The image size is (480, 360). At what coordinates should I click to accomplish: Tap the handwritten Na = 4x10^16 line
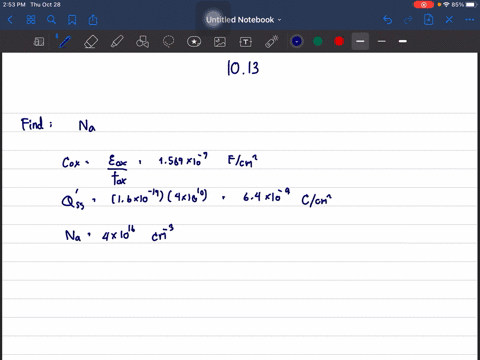(x=119, y=233)
